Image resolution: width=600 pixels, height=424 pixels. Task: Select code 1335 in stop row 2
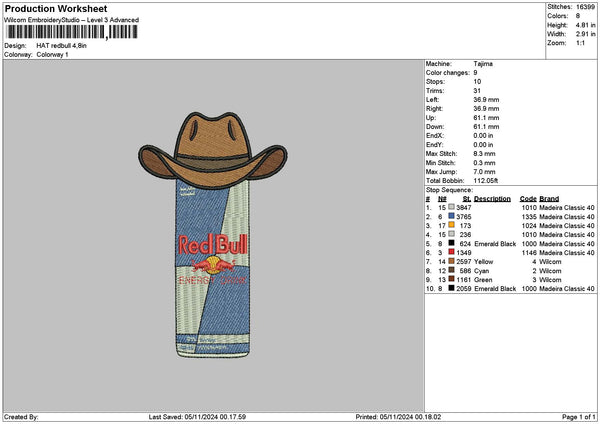pyautogui.click(x=529, y=217)
